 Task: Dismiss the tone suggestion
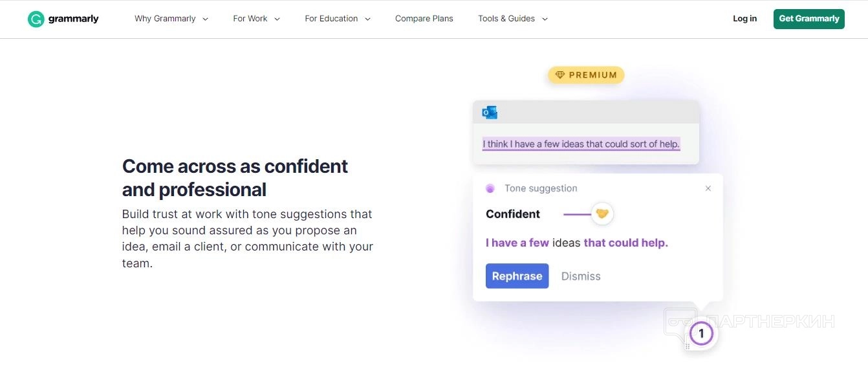(581, 276)
